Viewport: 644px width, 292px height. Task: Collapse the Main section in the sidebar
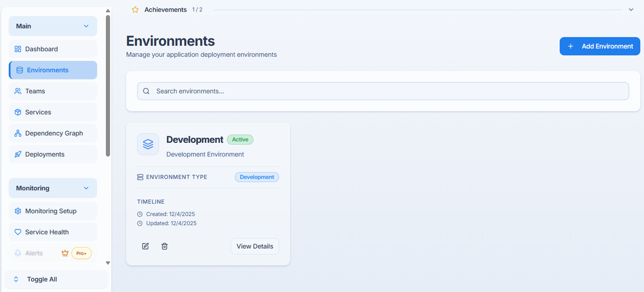tap(86, 26)
